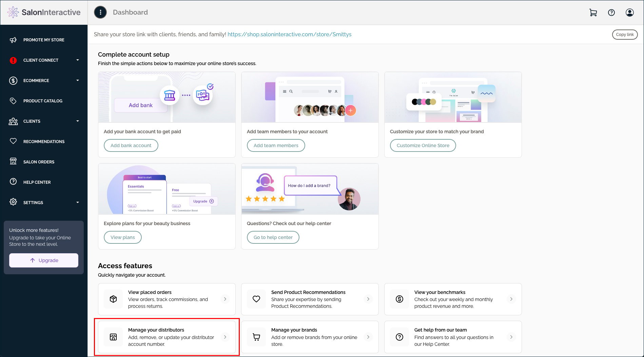Image resolution: width=644 pixels, height=357 pixels.
Task: Click the Clients people icon in sidebar
Action: [x=13, y=121]
